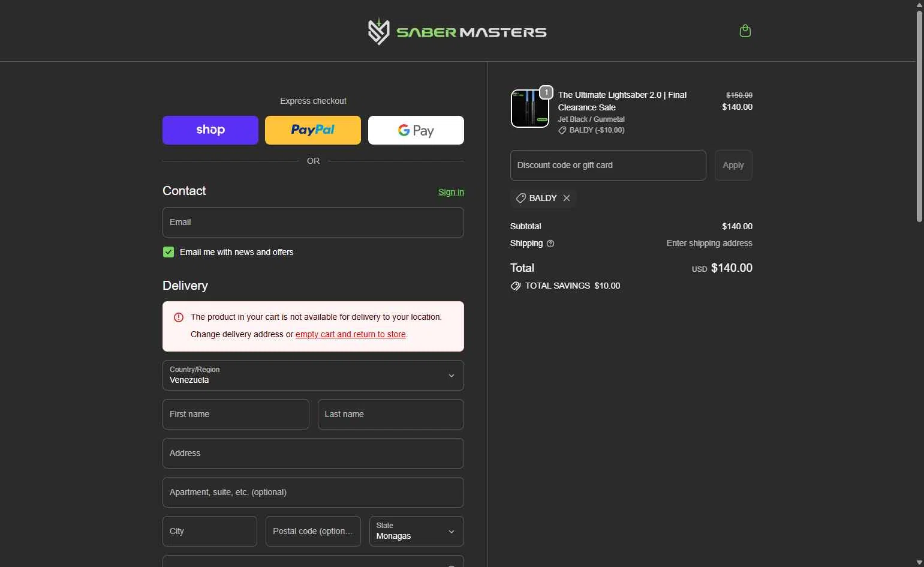
Task: Focus the Postal code field
Action: [313, 531]
